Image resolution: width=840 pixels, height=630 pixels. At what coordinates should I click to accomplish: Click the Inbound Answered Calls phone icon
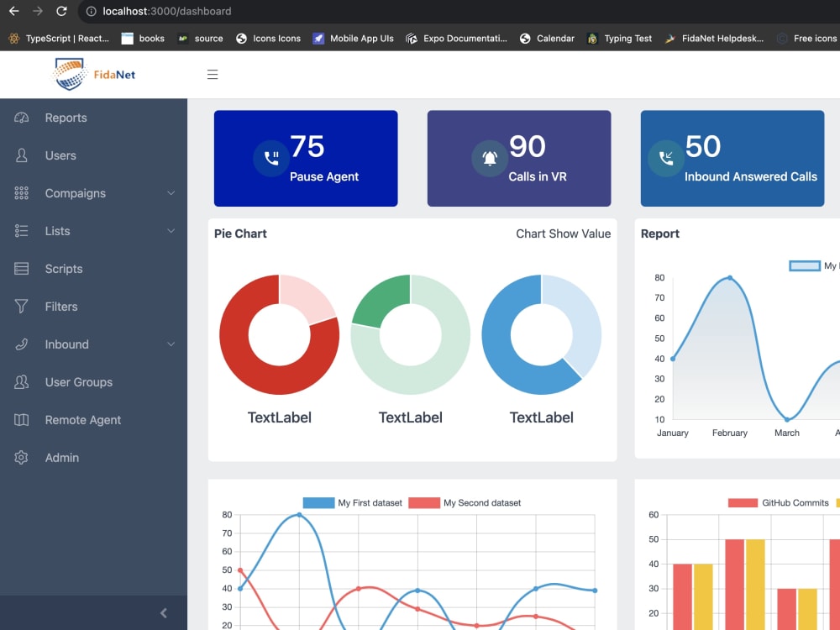[664, 158]
